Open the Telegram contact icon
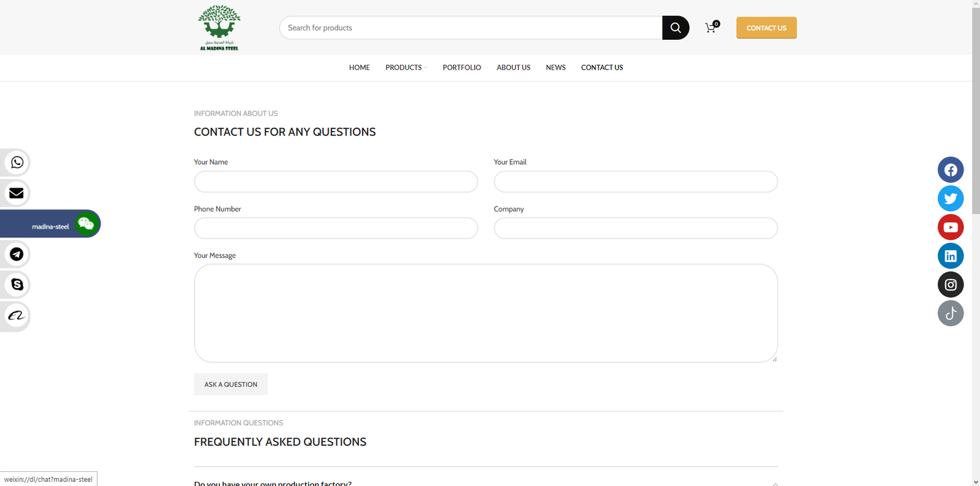This screenshot has height=486, width=980. pos(17,254)
